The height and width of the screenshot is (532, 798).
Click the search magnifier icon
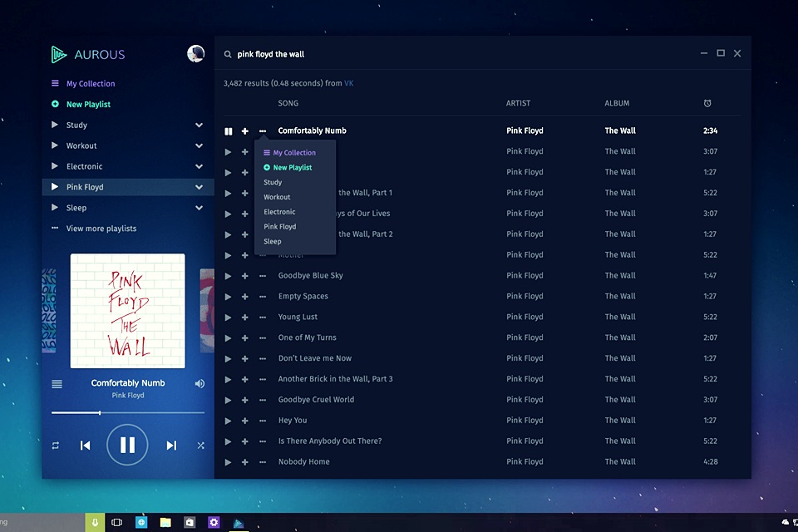coord(228,55)
